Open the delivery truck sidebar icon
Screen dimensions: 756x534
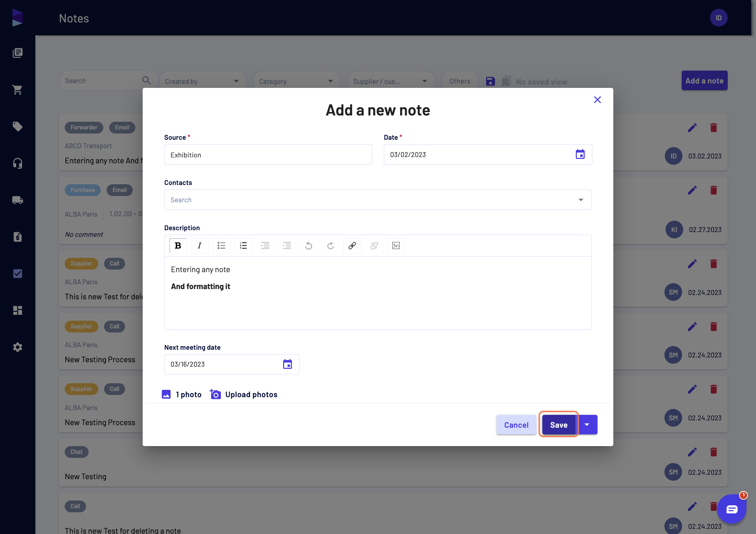[17, 200]
